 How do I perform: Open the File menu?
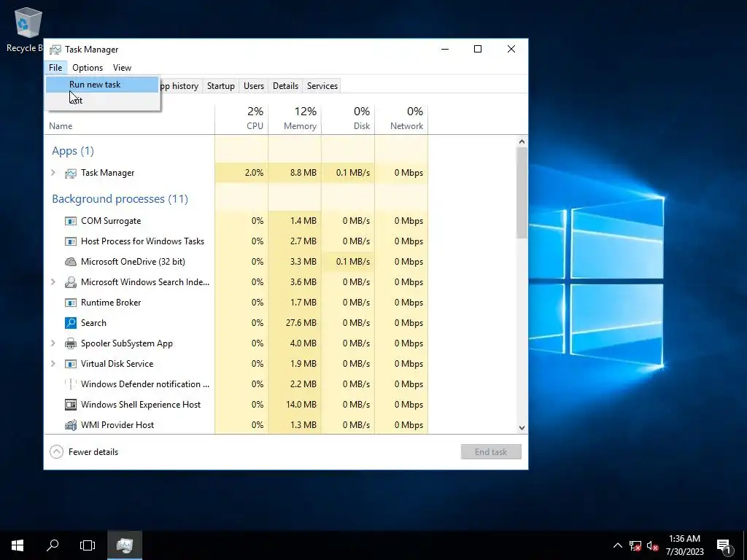pos(55,68)
